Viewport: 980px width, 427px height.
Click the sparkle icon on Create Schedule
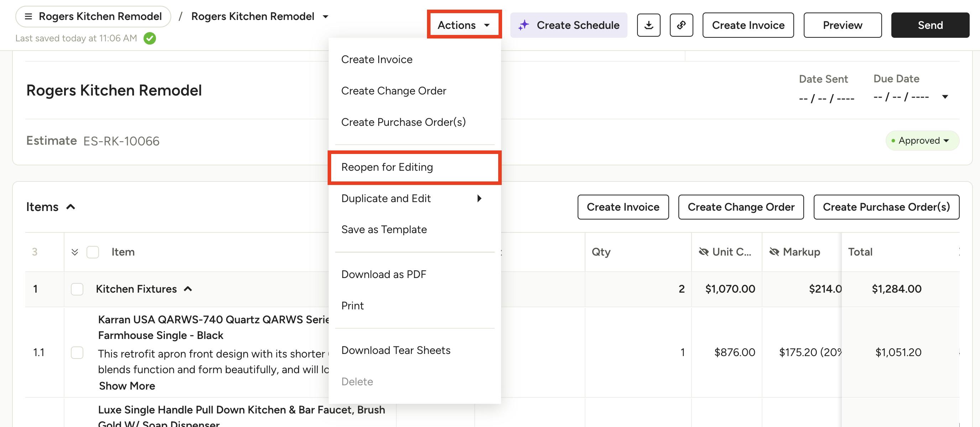tap(524, 25)
